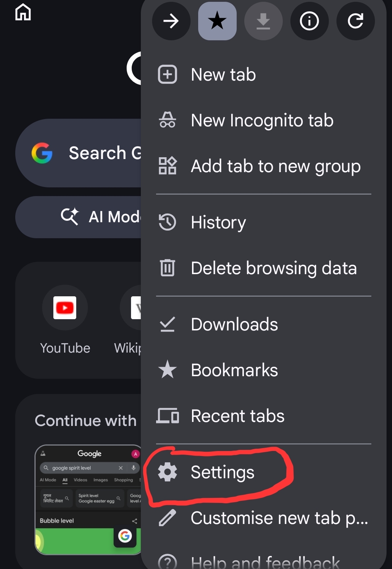Viewport: 392px width, 569px height.
Task: Open the YouTube shortcut icon
Action: click(65, 308)
